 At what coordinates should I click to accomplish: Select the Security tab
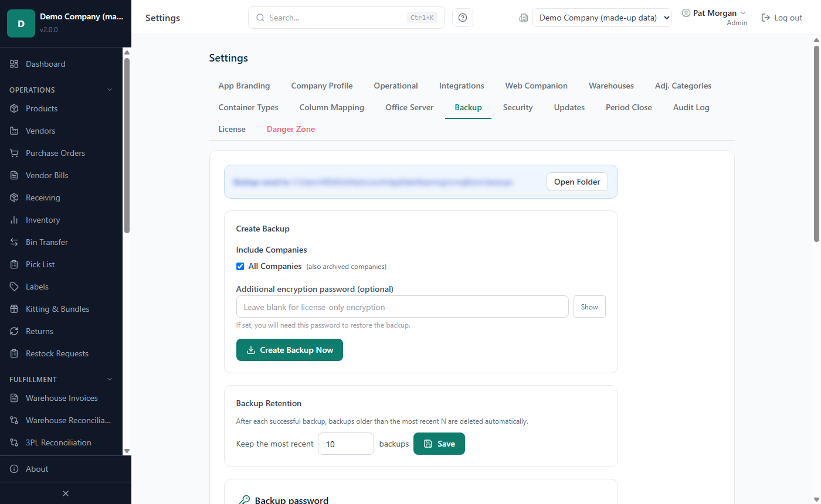click(518, 107)
